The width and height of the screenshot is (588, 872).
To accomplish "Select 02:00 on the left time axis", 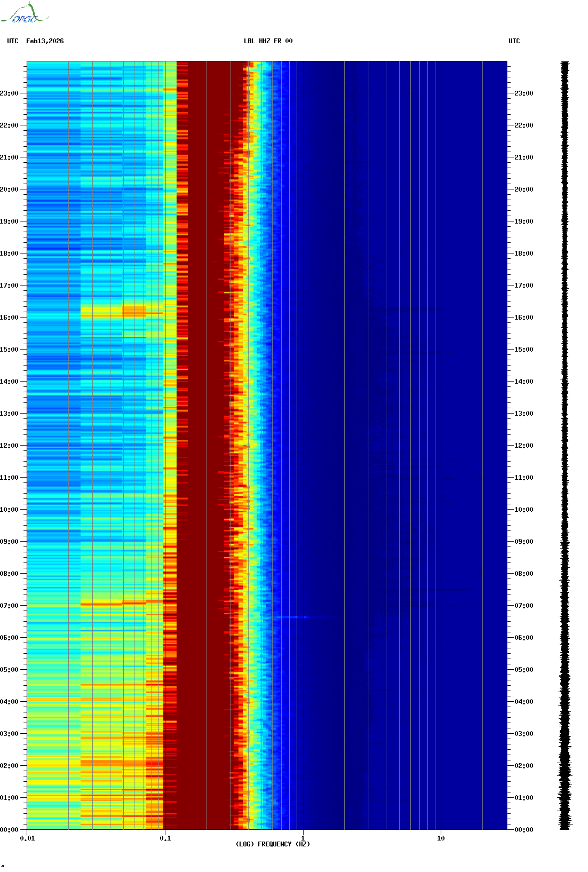I will coord(9,766).
